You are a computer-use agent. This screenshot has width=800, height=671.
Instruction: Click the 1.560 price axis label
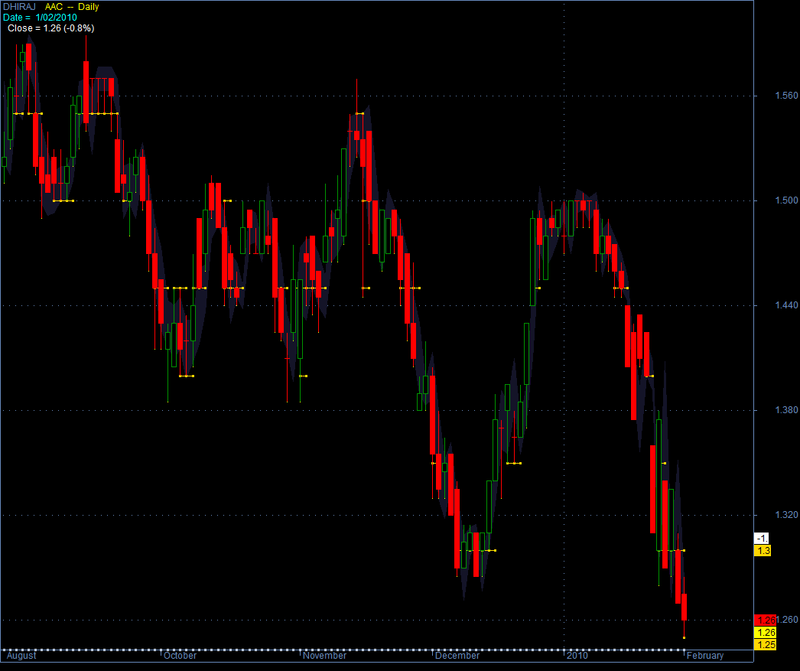point(786,96)
